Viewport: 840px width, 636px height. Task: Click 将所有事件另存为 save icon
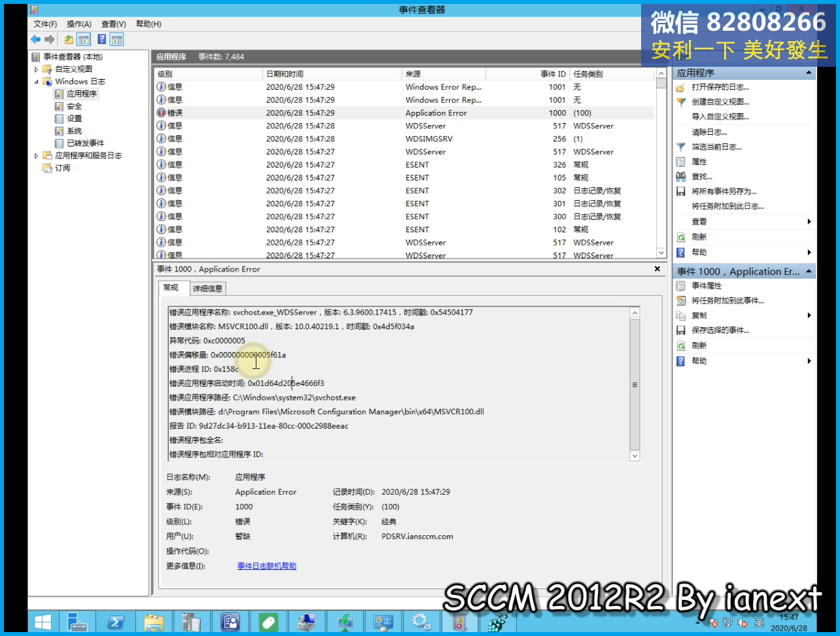point(681,192)
